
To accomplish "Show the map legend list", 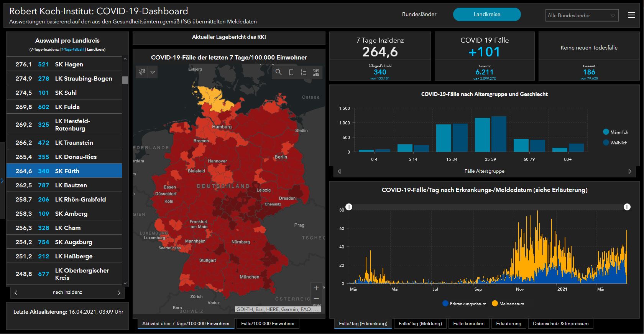I will click(x=304, y=72).
